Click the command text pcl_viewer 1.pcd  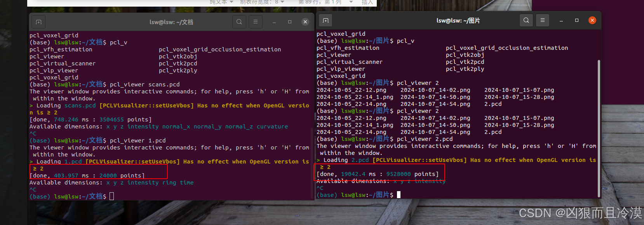pos(138,141)
